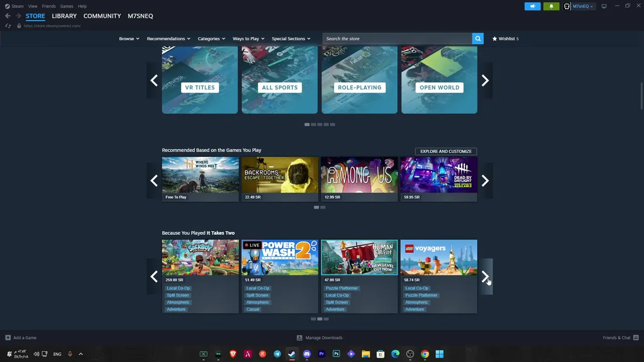The width and height of the screenshot is (644, 362).
Task: Open the Where Winds Meet game card
Action: pos(200,179)
